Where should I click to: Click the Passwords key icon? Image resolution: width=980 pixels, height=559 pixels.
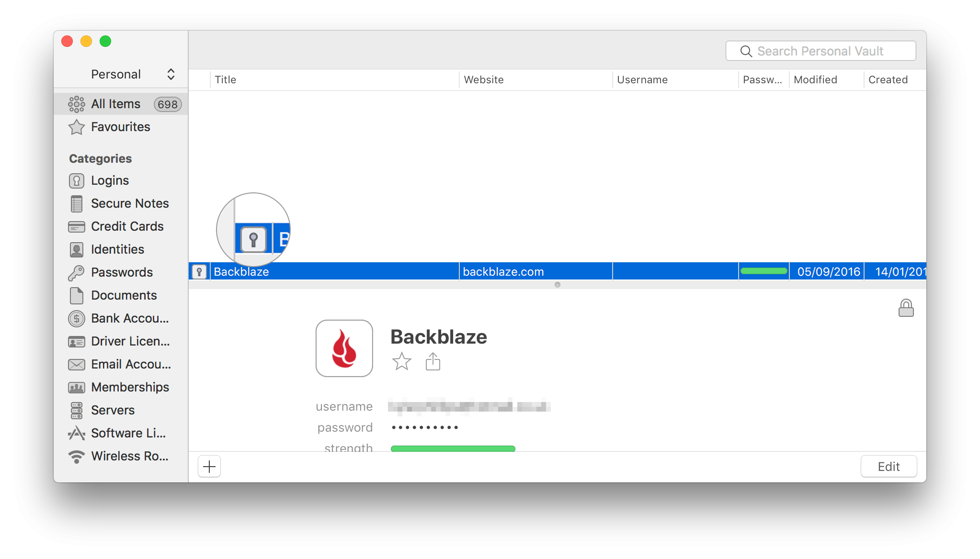click(77, 272)
